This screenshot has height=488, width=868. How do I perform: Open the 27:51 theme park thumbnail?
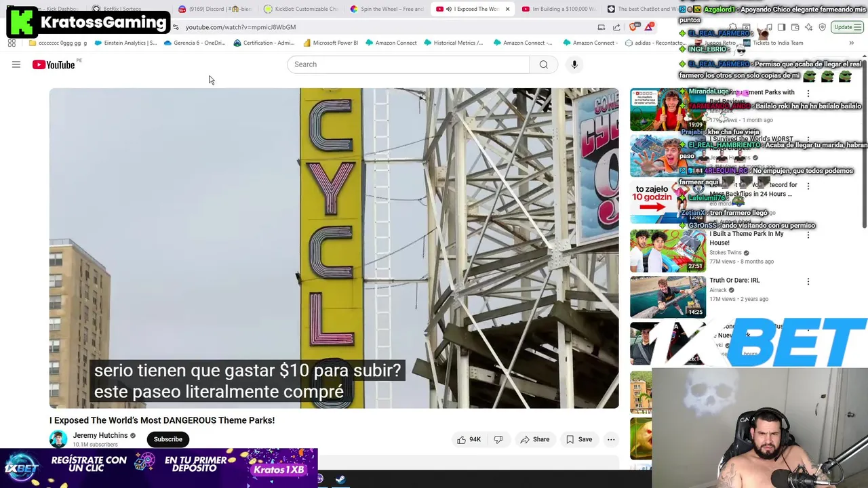pos(668,251)
